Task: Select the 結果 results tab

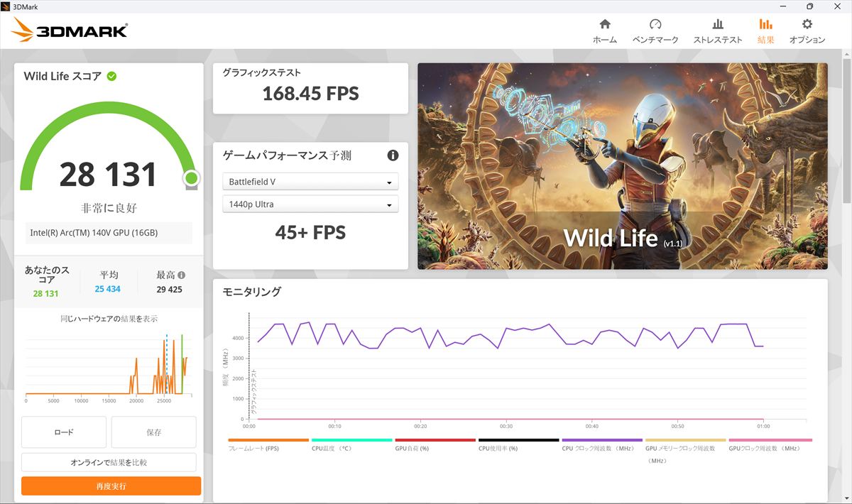Action: click(x=765, y=31)
